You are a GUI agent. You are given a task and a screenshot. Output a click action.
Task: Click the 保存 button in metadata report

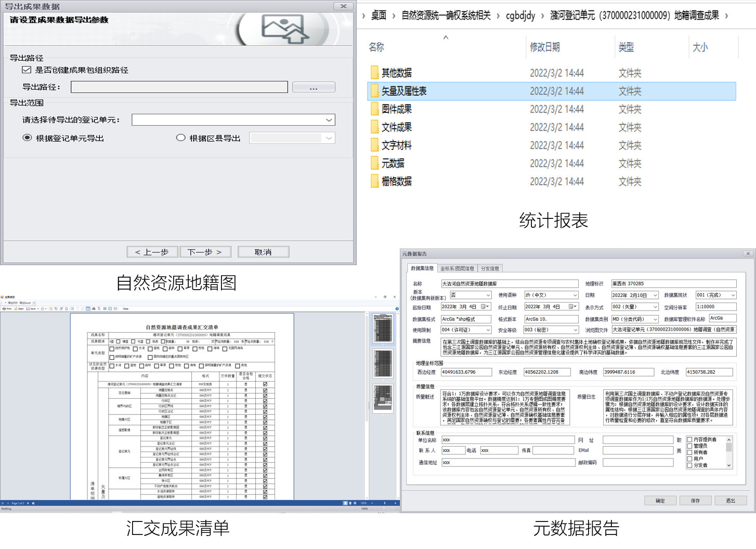[x=695, y=501]
